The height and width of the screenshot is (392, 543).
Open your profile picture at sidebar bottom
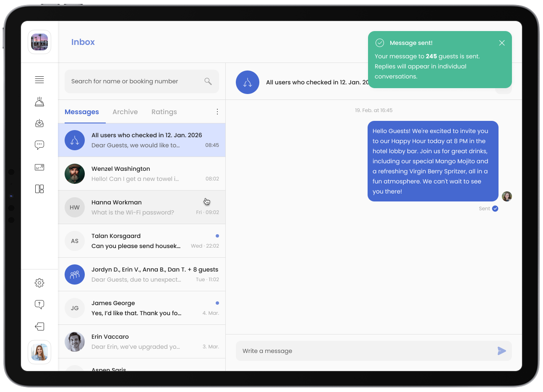pos(39,352)
